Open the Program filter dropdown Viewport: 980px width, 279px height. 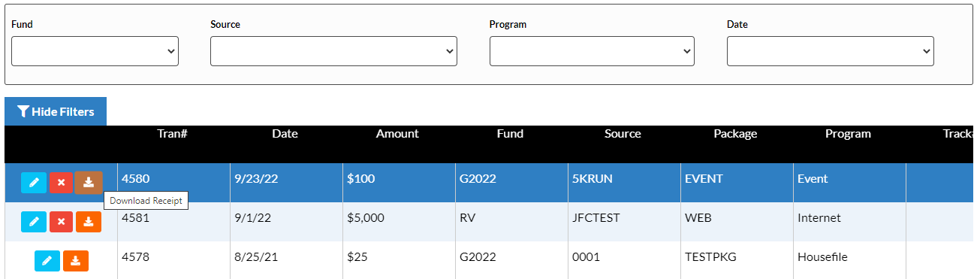pyautogui.click(x=592, y=51)
